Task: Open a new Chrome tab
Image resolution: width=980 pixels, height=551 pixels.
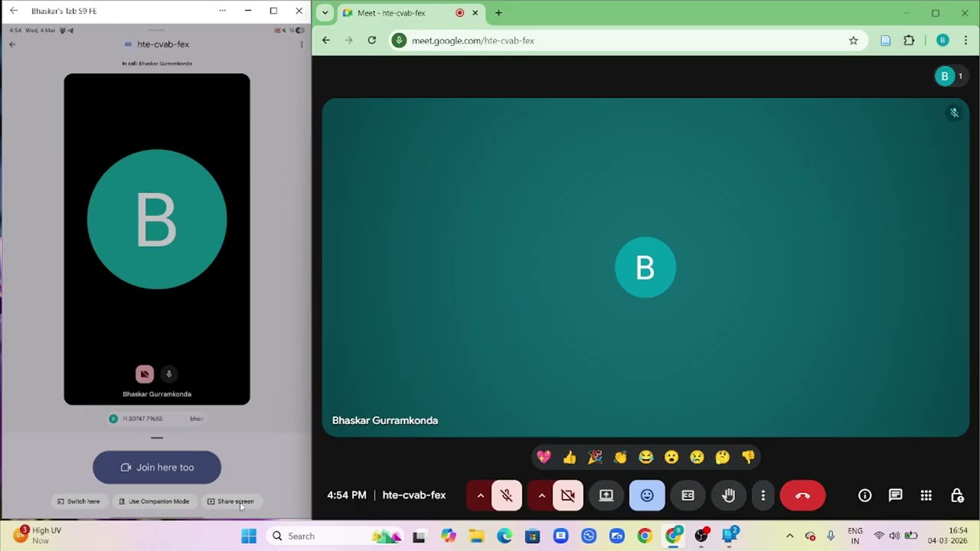Action: tap(498, 13)
